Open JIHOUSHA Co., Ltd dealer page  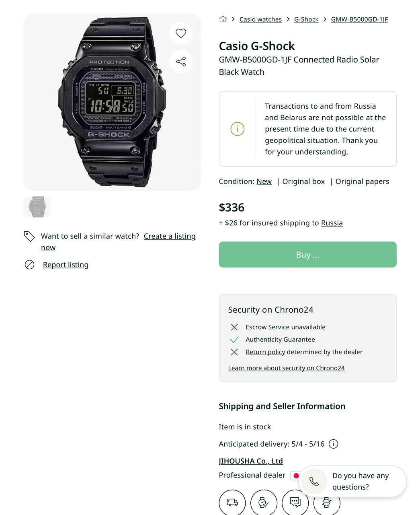click(x=251, y=461)
